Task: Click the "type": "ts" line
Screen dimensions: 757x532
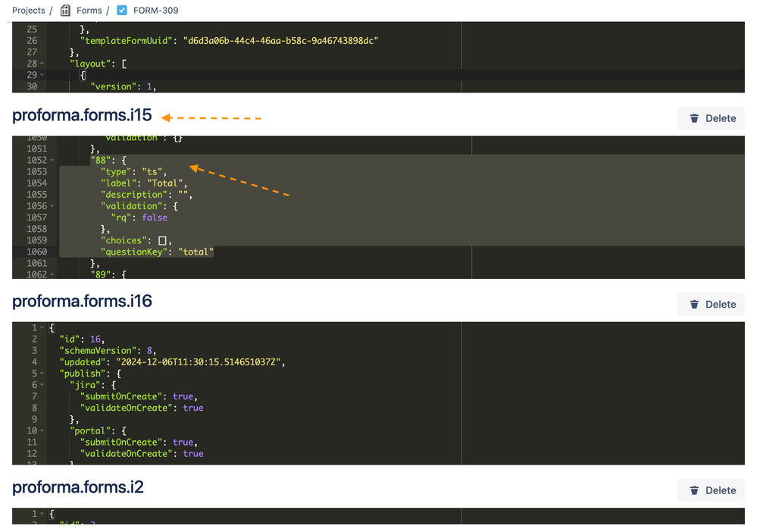Action: [x=133, y=172]
